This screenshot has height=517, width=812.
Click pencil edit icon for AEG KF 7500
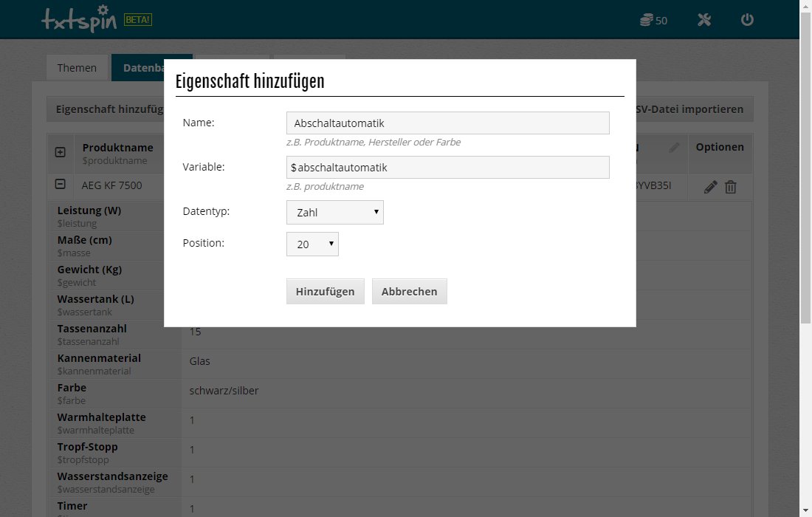coord(710,187)
